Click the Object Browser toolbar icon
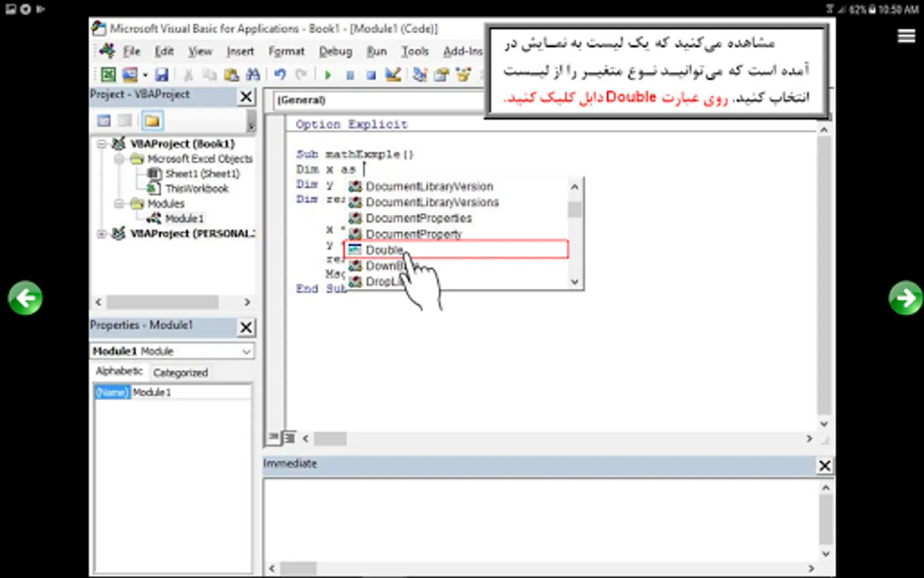 [463, 74]
